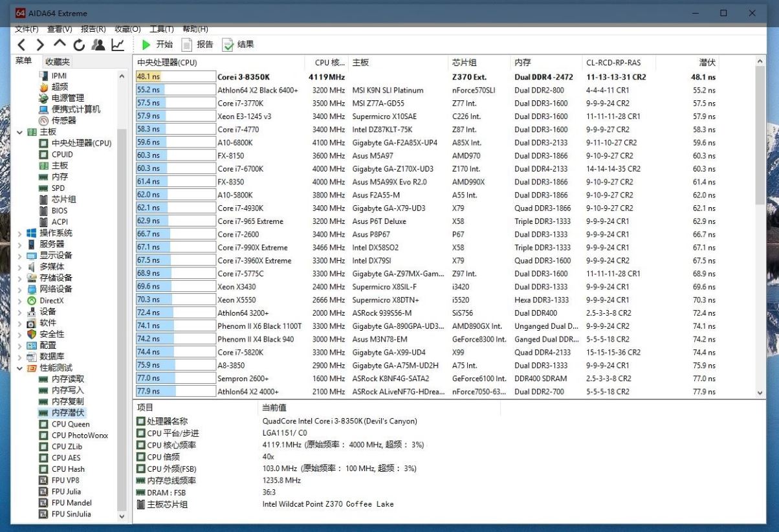Click sidebar tree scrollbar up arrow
Viewport: 779px width, 532px height.
122,76
